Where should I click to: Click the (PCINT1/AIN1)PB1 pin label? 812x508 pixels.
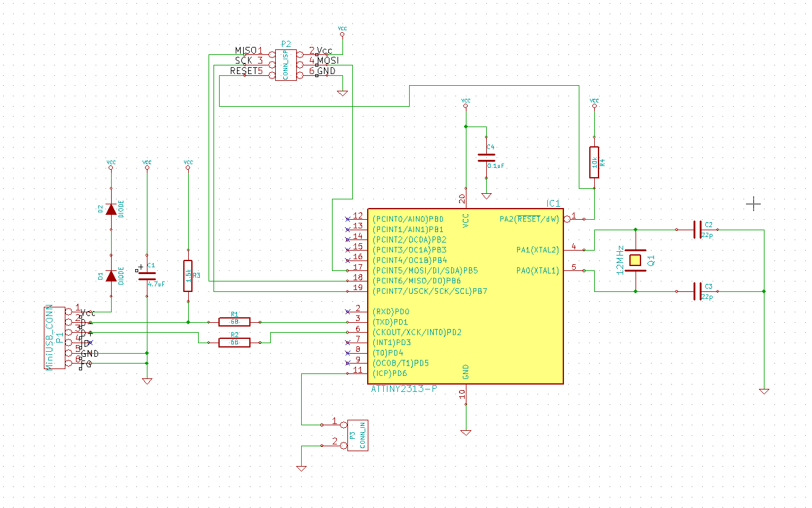[408, 229]
